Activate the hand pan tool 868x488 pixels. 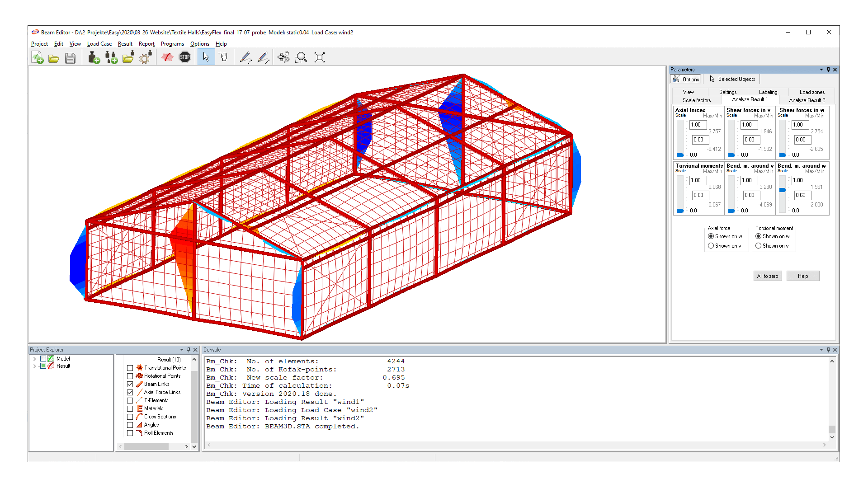click(x=223, y=57)
